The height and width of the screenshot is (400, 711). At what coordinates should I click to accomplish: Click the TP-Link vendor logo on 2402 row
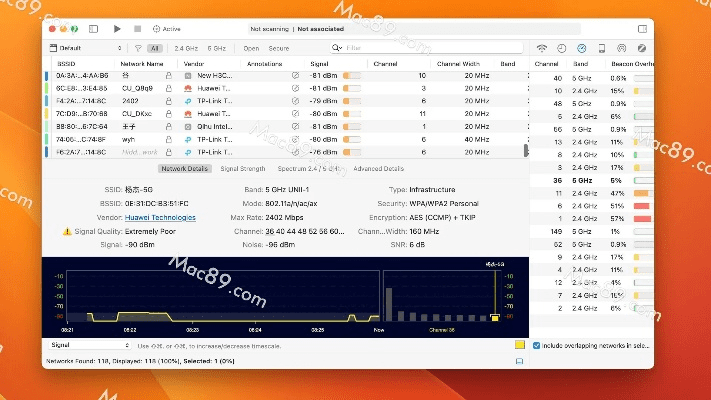(x=188, y=101)
